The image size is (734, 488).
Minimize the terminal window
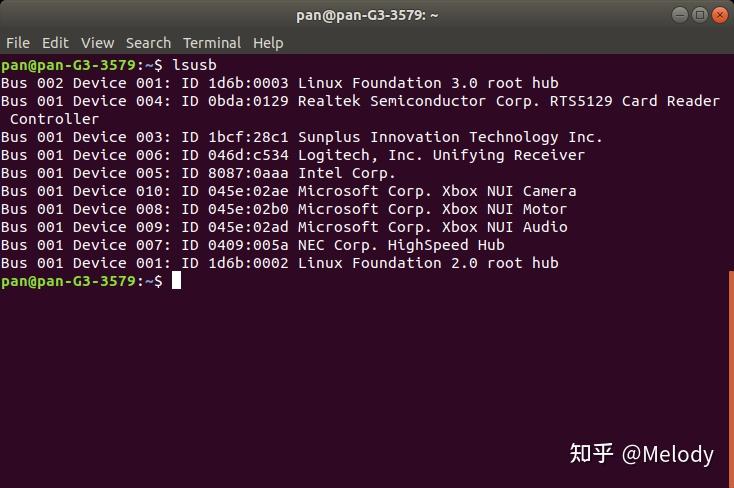coord(681,15)
